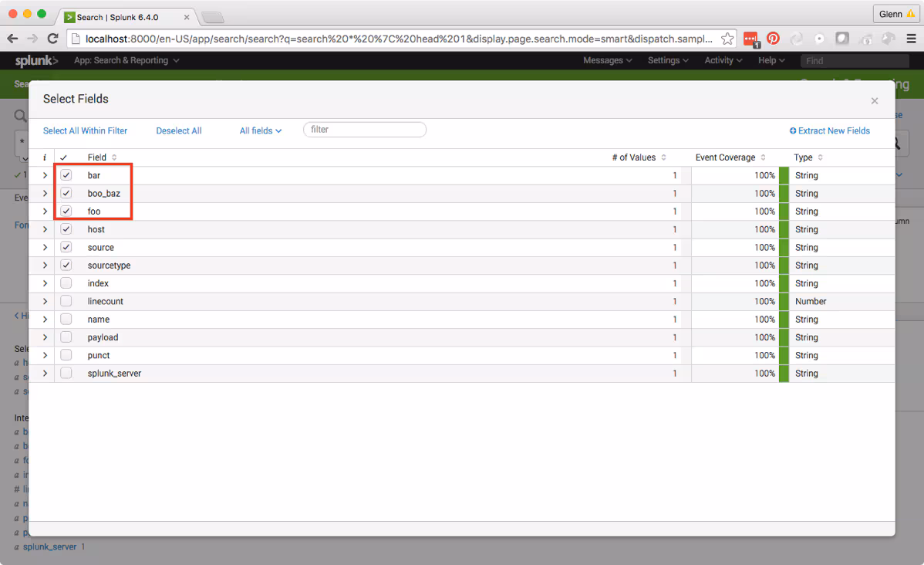Viewport: 924px width, 565px height.
Task: Open the Activity menu
Action: pos(723,61)
